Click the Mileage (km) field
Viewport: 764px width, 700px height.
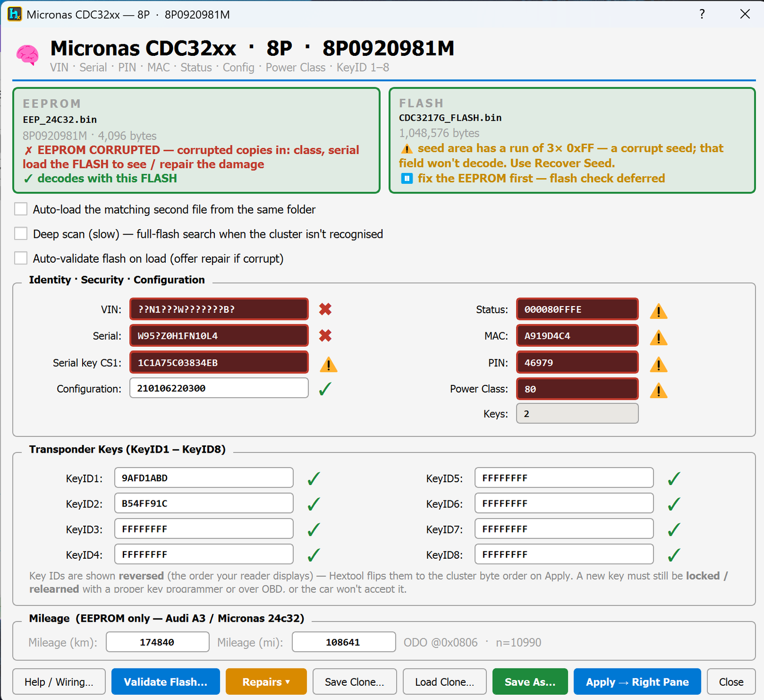158,642
